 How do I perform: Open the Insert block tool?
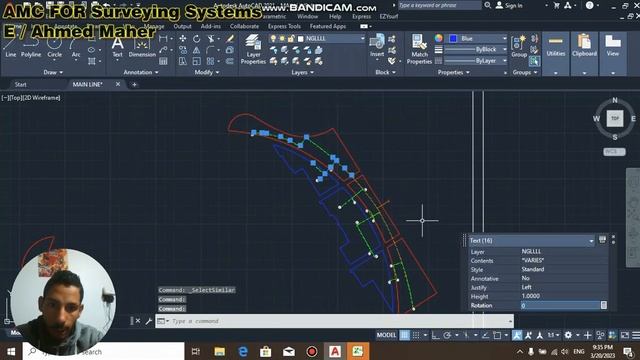click(x=377, y=45)
